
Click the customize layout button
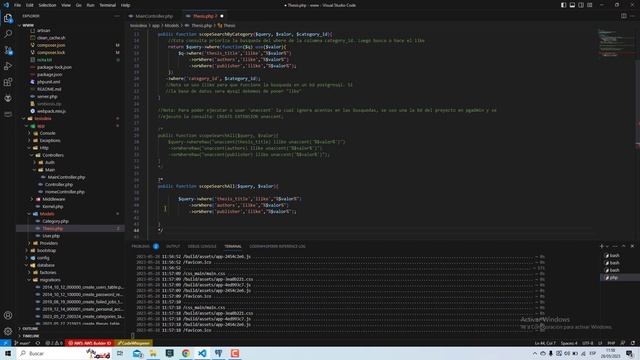(x=590, y=5)
